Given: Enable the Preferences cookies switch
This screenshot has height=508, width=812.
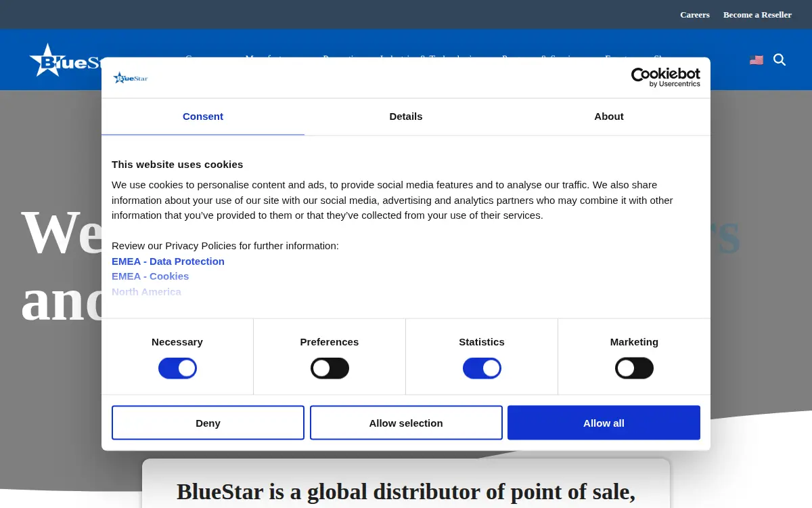Looking at the screenshot, I should point(330,368).
